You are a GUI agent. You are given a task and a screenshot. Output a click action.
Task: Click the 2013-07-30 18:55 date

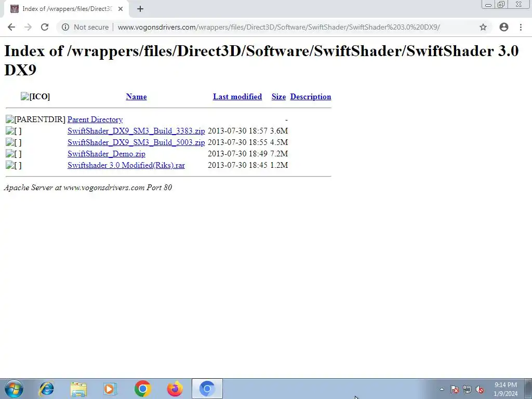point(237,142)
